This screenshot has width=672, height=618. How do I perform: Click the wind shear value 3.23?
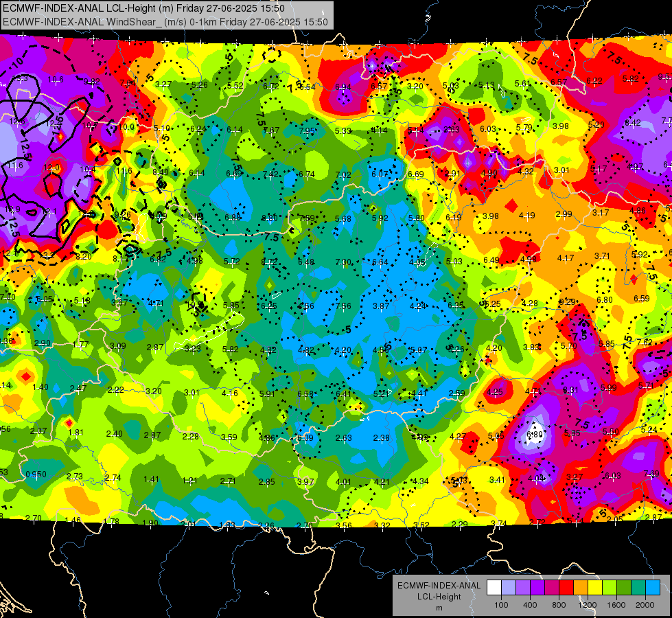(193, 348)
